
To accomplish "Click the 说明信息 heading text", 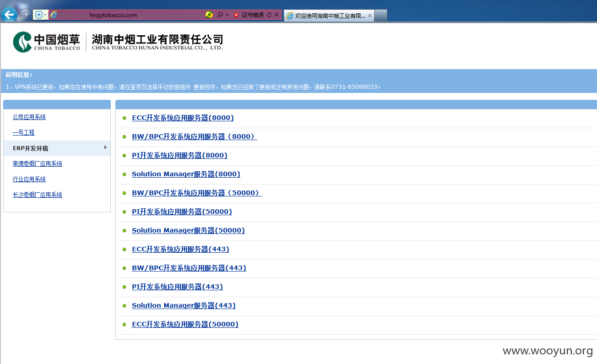I will [19, 75].
